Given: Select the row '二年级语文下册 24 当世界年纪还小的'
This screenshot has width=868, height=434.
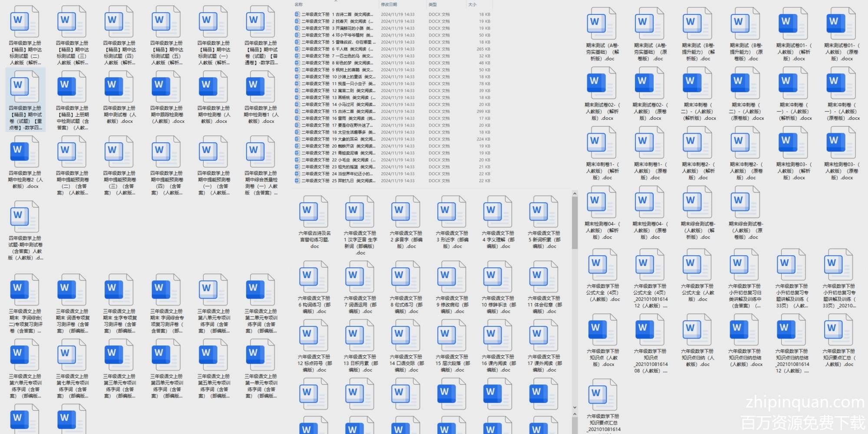Looking at the screenshot, I should tap(392, 174).
